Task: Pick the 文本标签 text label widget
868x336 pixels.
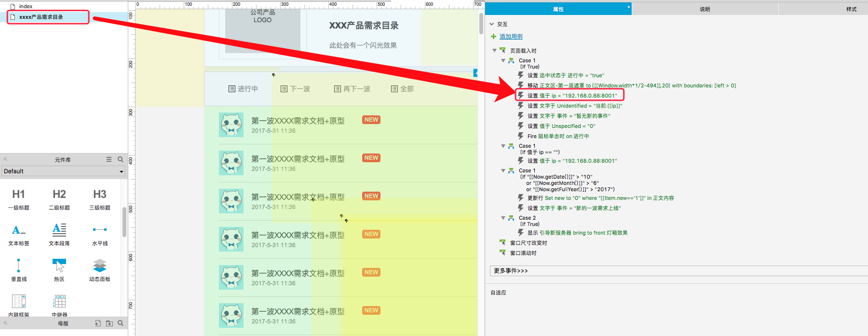Action: 19,235
